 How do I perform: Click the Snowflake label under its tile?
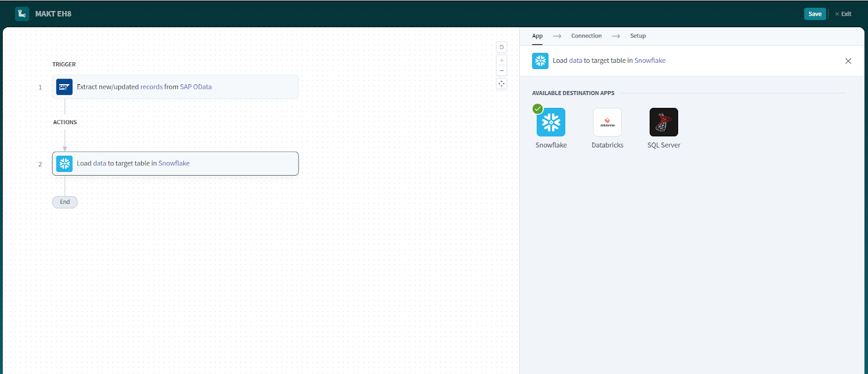point(551,145)
